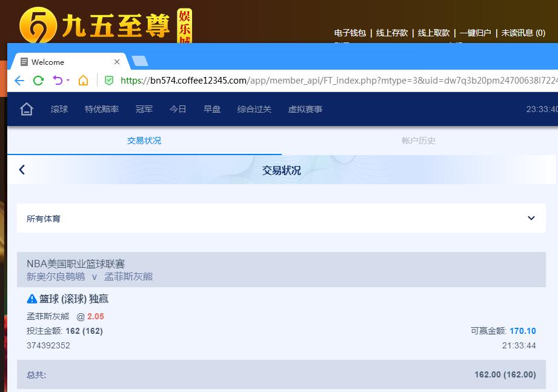The width and height of the screenshot is (558, 392).
Task: Click the 电子钱包 link
Action: [x=350, y=33]
